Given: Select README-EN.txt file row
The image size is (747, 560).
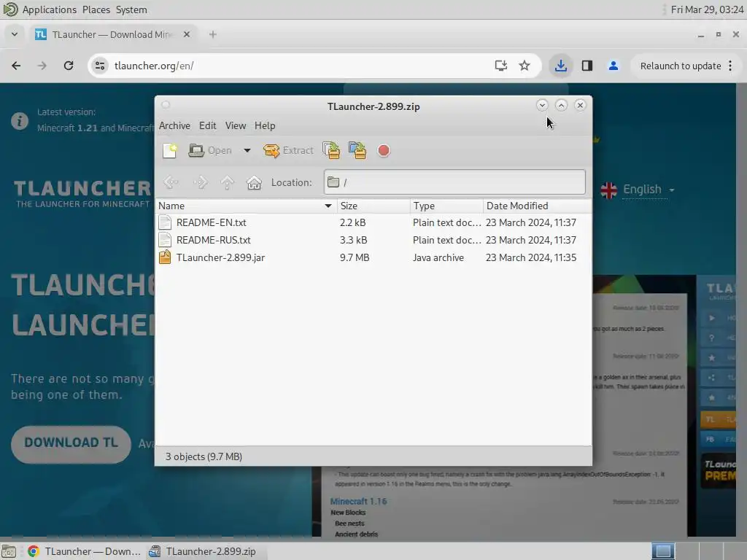Looking at the screenshot, I should tap(373, 222).
